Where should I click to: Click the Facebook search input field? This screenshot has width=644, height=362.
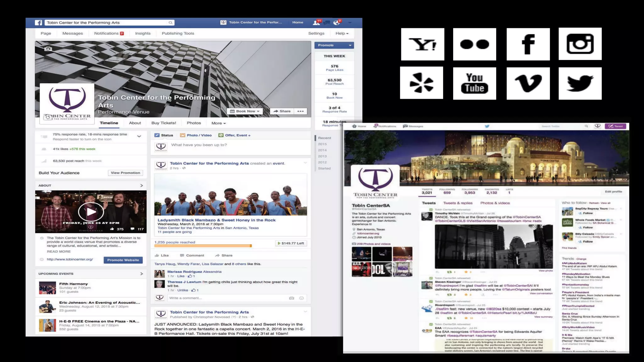[107, 23]
